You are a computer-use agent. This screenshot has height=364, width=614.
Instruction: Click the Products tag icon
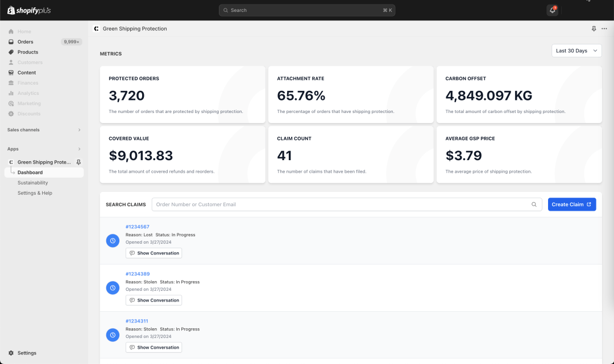11,52
